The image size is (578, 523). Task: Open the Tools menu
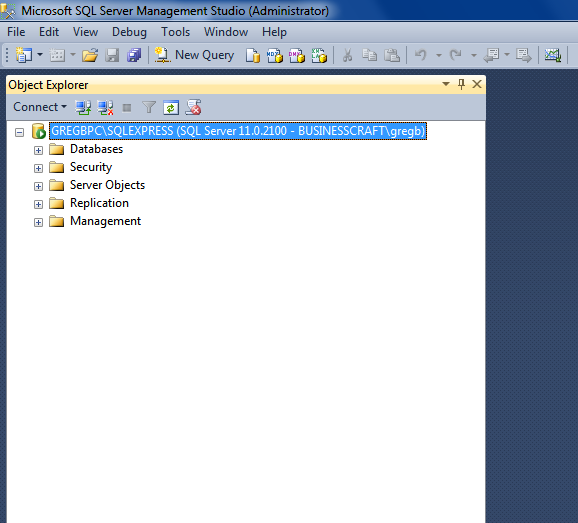(x=175, y=32)
